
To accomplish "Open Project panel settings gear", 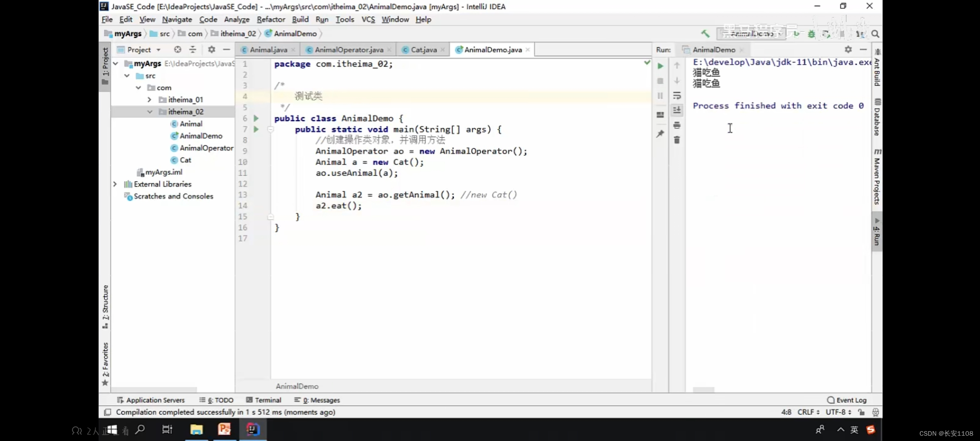I will tap(211, 49).
